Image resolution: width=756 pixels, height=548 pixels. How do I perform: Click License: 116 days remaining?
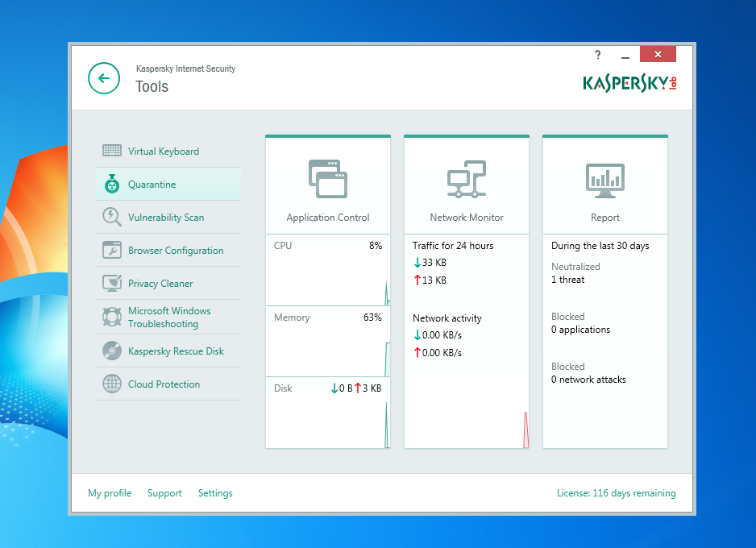pyautogui.click(x=617, y=493)
